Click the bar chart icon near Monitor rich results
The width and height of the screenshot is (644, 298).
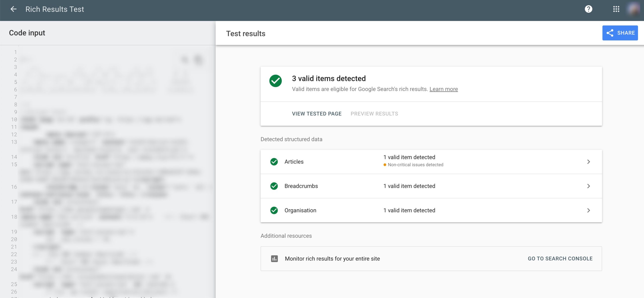274,259
